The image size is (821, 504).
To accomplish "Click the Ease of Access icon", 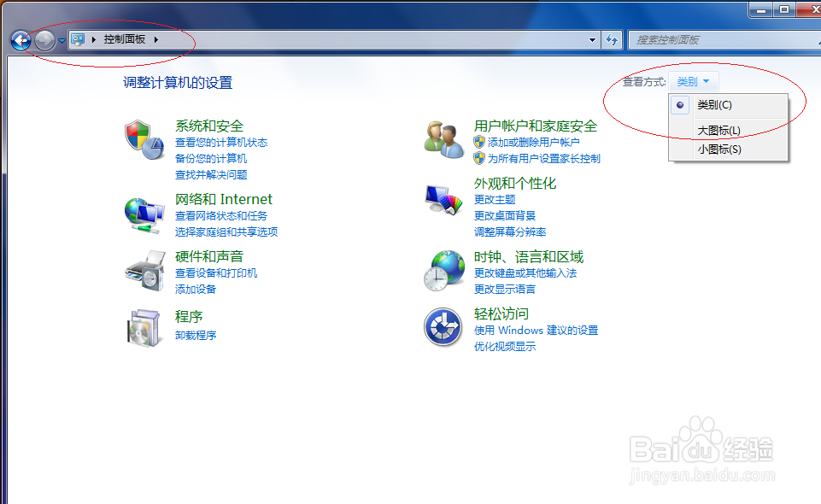I will 443,327.
